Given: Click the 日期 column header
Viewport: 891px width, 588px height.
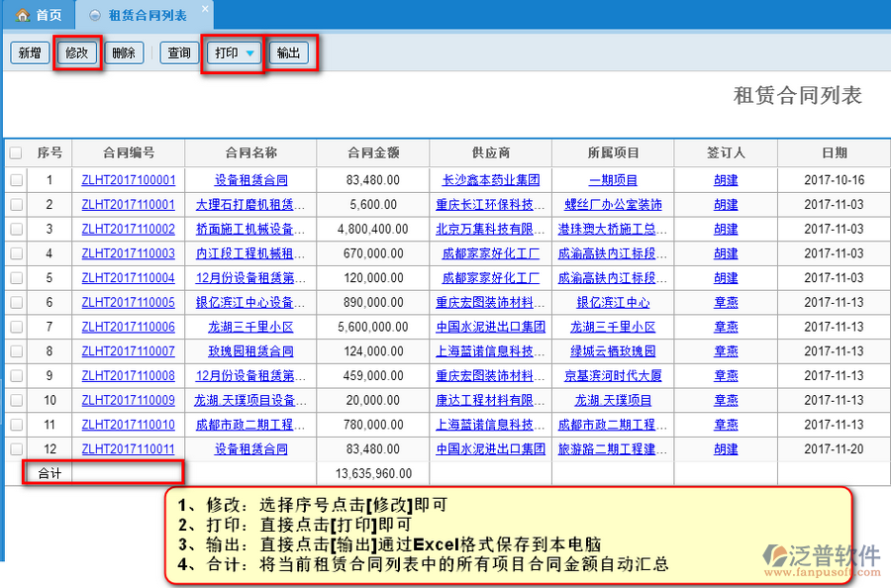Looking at the screenshot, I should [x=834, y=153].
